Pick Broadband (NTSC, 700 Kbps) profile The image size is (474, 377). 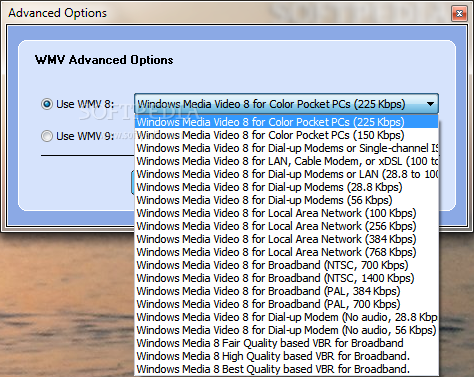(x=286, y=265)
